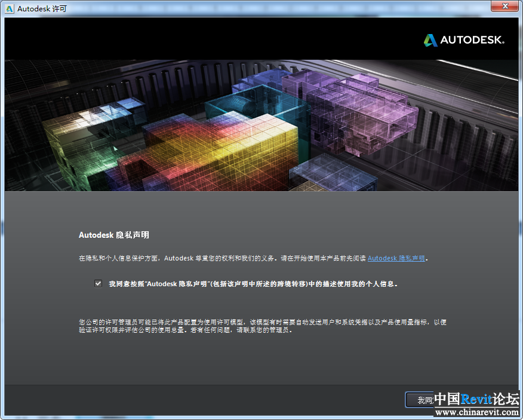Click the license administrator notice paragraph
Image resolution: width=523 pixels, height=420 pixels.
pyautogui.click(x=263, y=326)
